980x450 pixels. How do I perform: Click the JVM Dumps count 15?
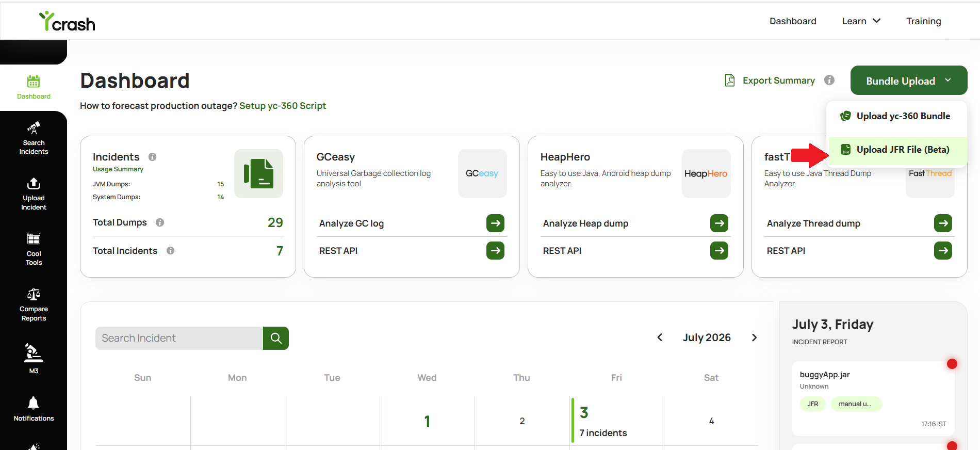[221, 184]
